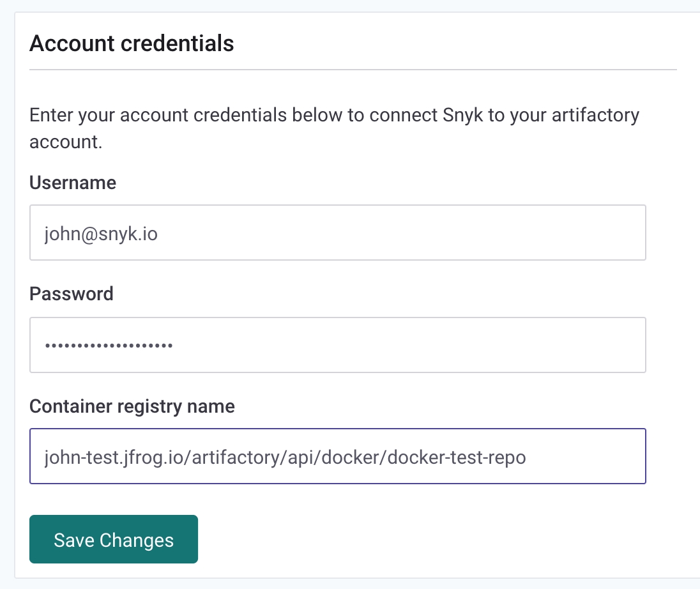Place cursor on the masked password dots

[x=109, y=346]
